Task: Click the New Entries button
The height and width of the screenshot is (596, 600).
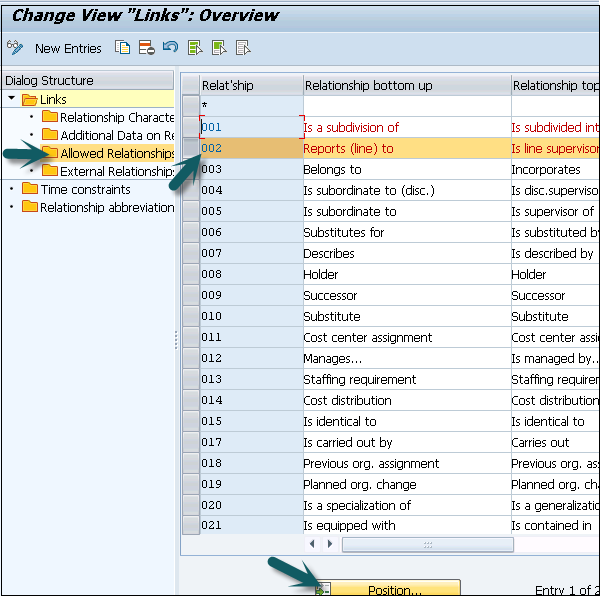Action: pyautogui.click(x=68, y=48)
